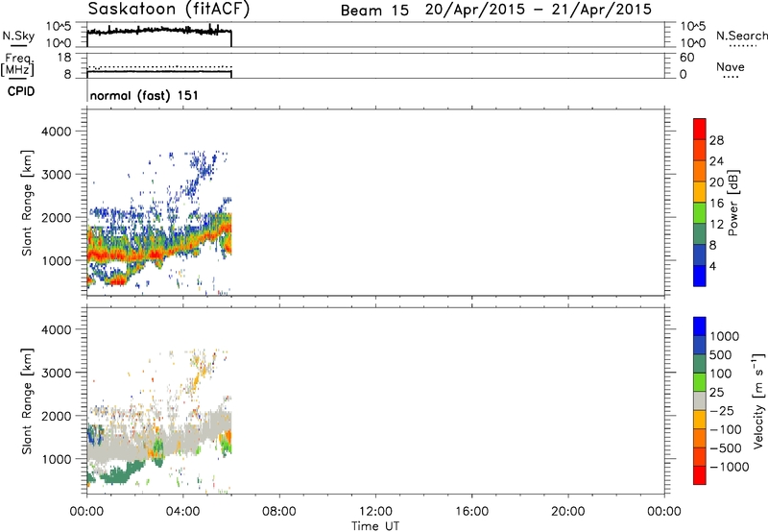
Task: Click the '20/Apr/2015 – 21/Apr/2015' date range
Action: [x=539, y=10]
